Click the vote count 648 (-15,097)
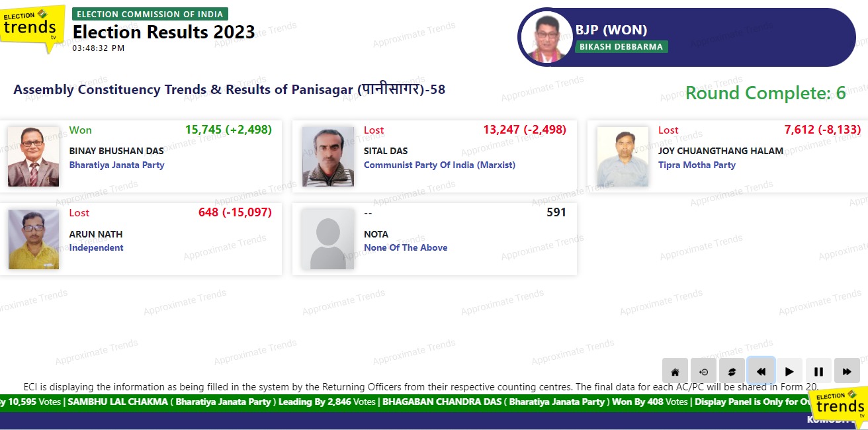 point(235,212)
